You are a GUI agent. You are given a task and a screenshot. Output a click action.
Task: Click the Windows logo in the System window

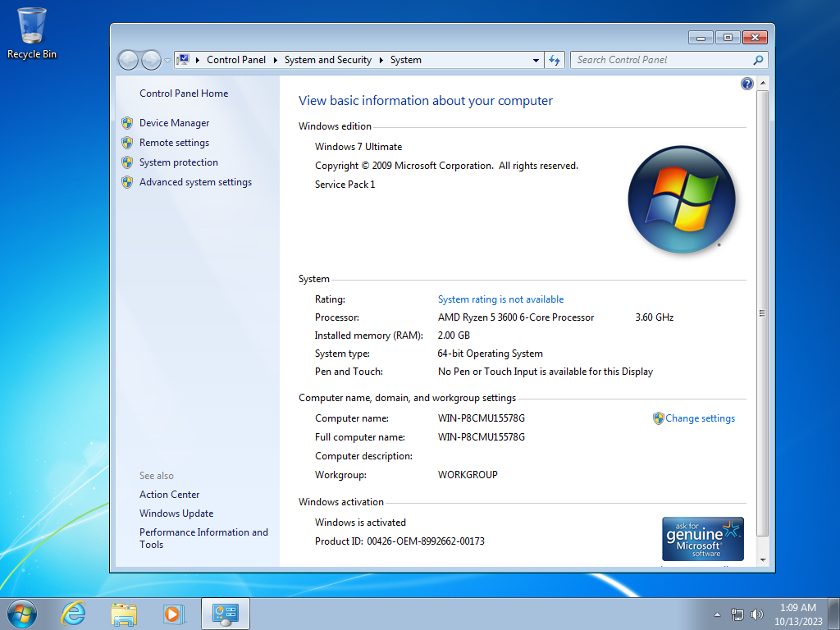682,199
